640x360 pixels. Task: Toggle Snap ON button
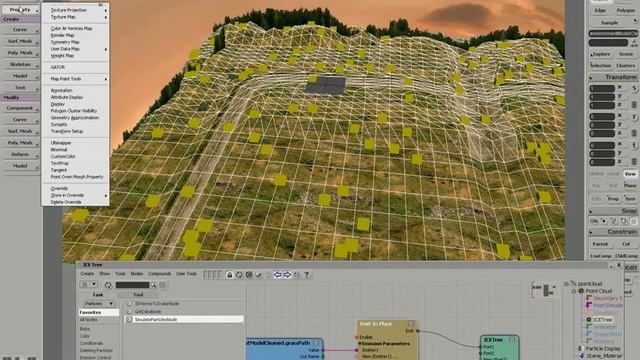[x=594, y=221]
